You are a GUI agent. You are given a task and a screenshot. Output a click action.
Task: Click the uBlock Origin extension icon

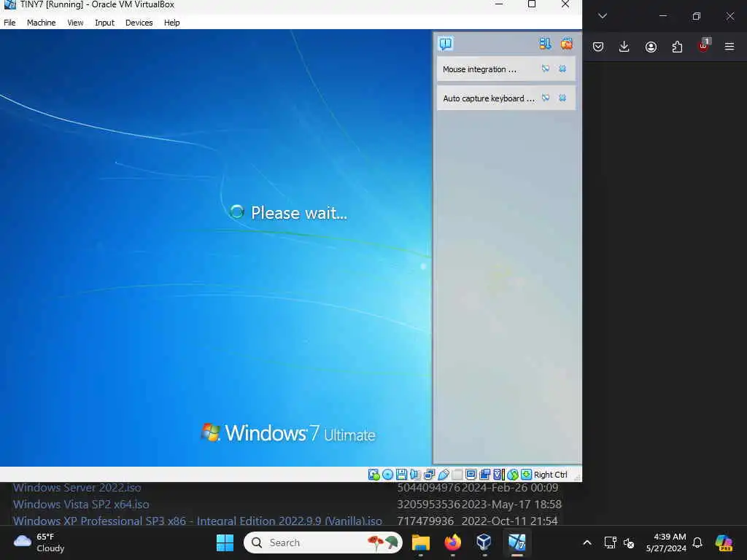tap(704, 46)
